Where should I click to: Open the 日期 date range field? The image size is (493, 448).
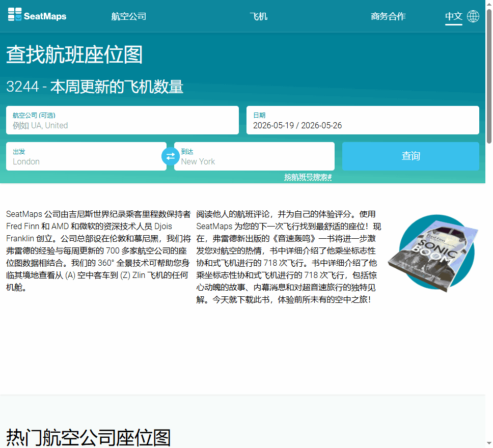point(363,120)
